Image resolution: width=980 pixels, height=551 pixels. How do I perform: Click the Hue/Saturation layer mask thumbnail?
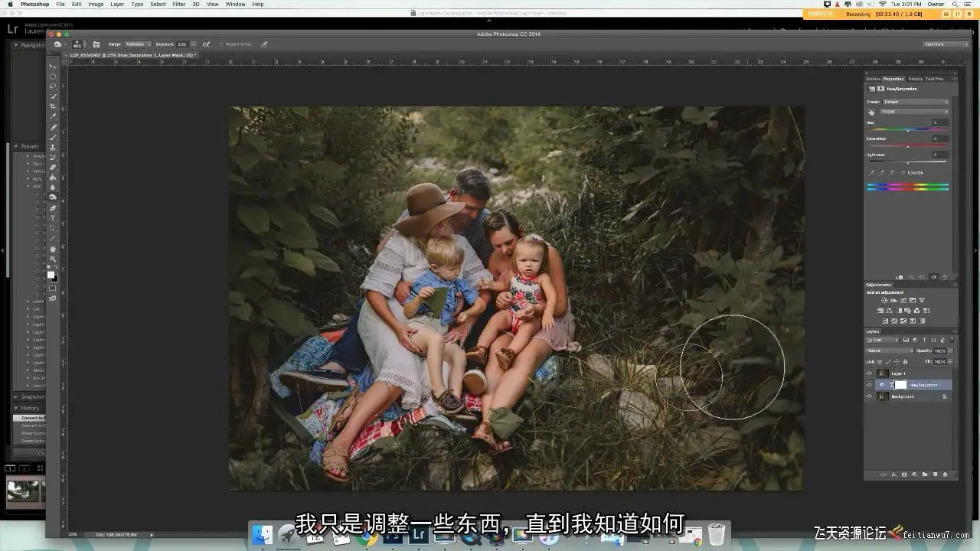point(900,385)
